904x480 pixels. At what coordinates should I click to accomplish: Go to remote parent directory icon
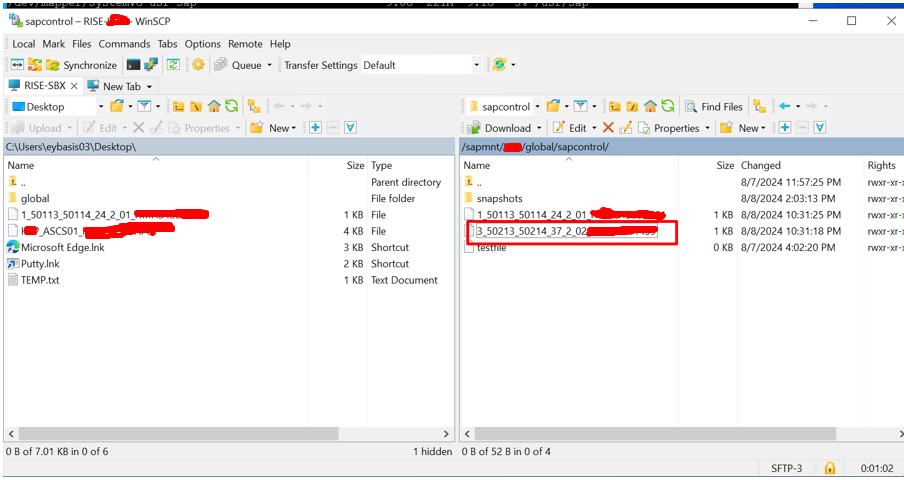(615, 106)
